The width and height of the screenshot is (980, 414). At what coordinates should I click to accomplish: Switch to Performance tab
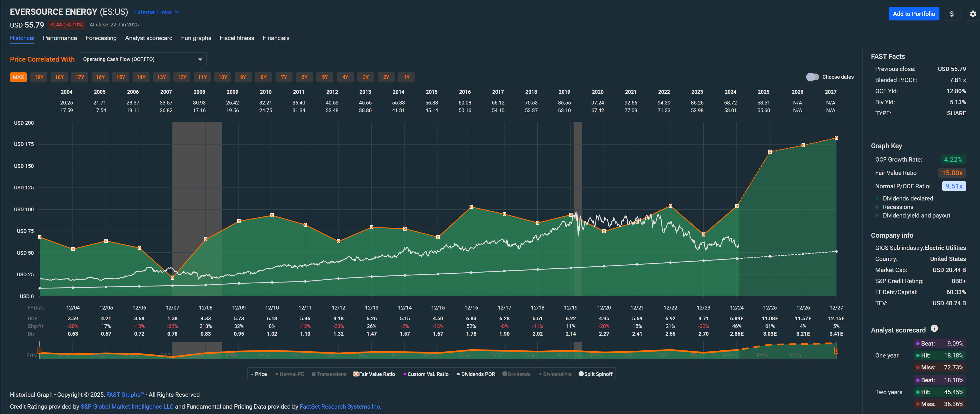(60, 38)
